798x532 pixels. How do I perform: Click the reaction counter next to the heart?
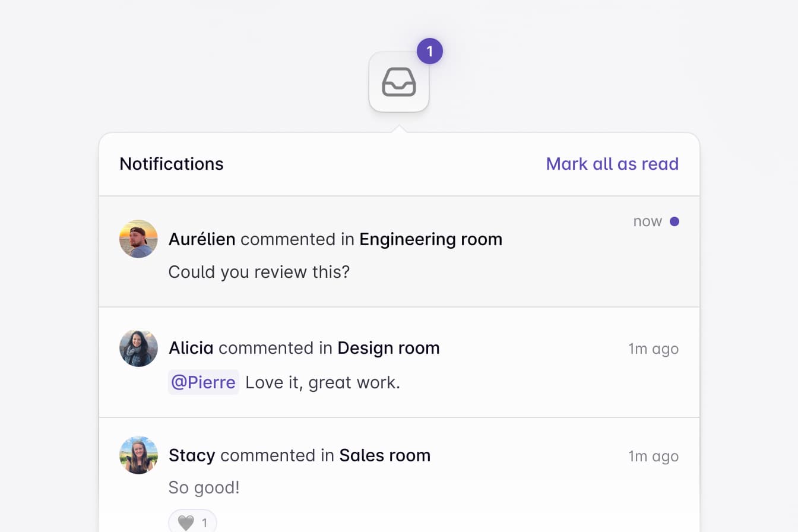click(x=205, y=521)
